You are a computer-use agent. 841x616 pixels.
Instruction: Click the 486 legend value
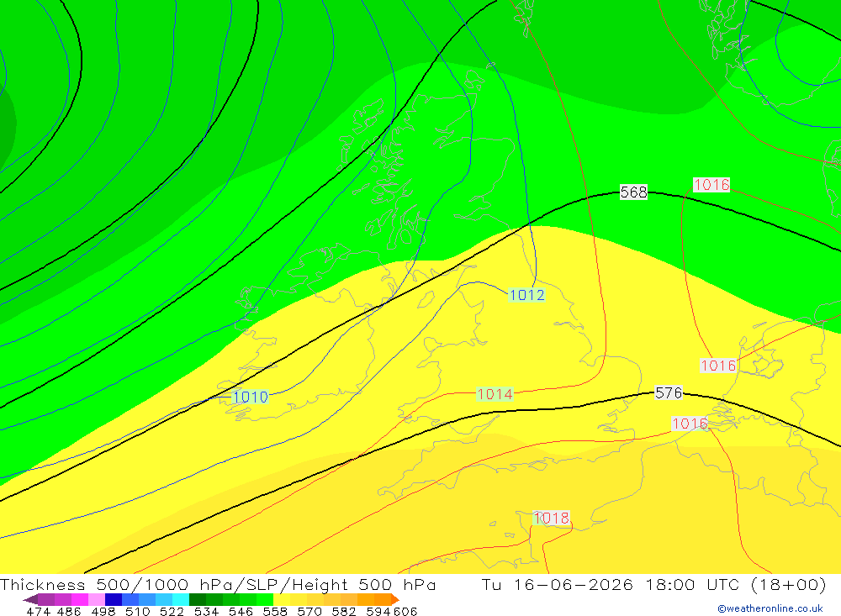(x=69, y=611)
